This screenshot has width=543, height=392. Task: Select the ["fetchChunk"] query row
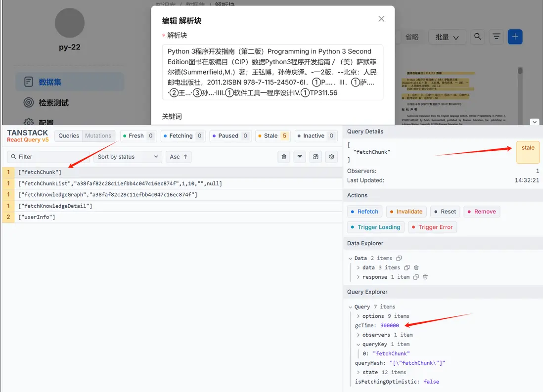pos(173,172)
